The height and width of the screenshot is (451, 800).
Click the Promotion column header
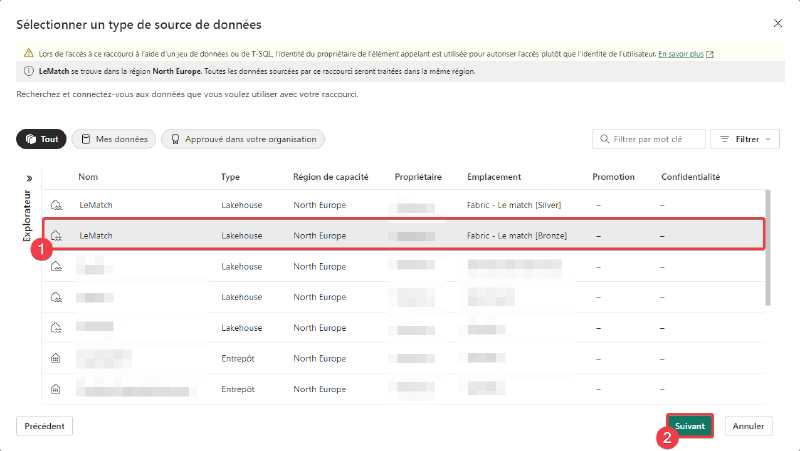coord(613,177)
